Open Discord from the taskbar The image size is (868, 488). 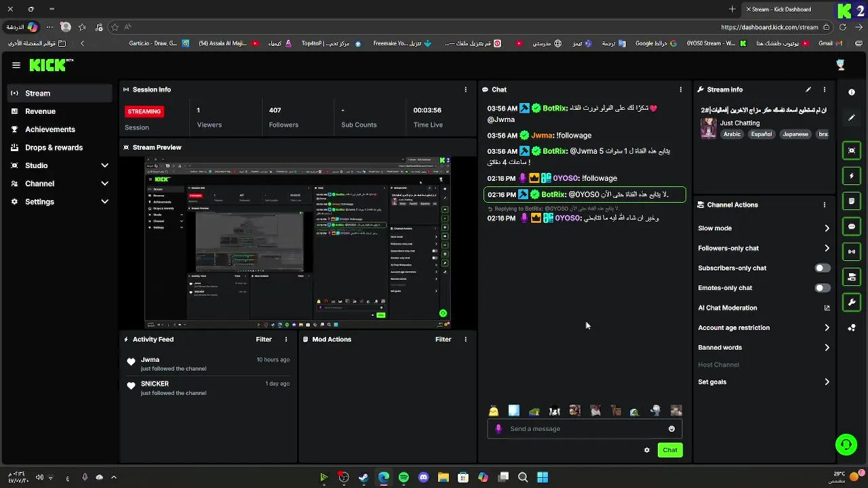pos(424,477)
